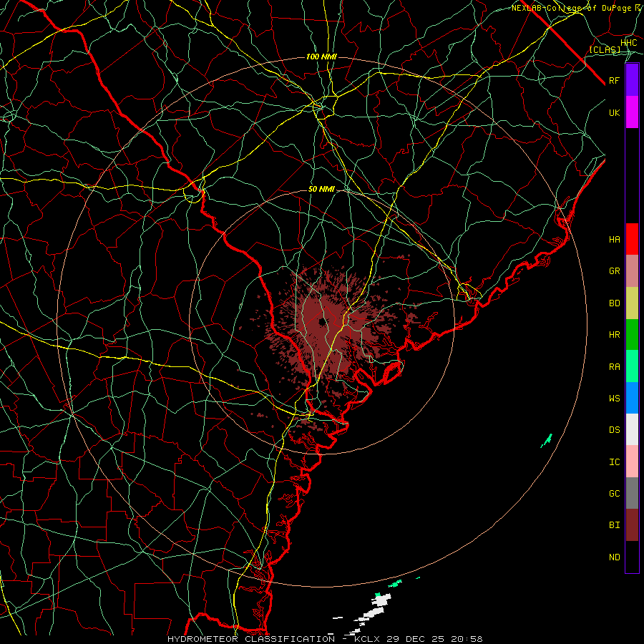The image size is (644, 644).
Task: Click the 29 DEC 25 date text
Action: (x=417, y=639)
